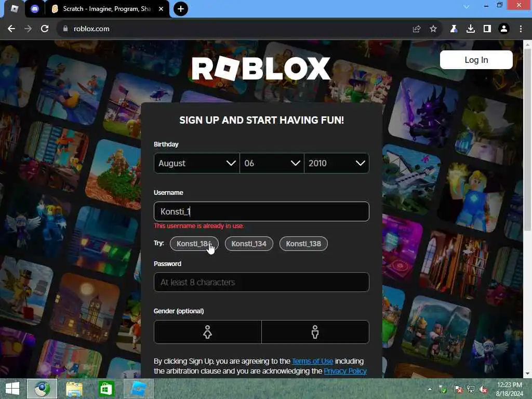Close the Scratch tab
532x399 pixels.
click(x=161, y=9)
